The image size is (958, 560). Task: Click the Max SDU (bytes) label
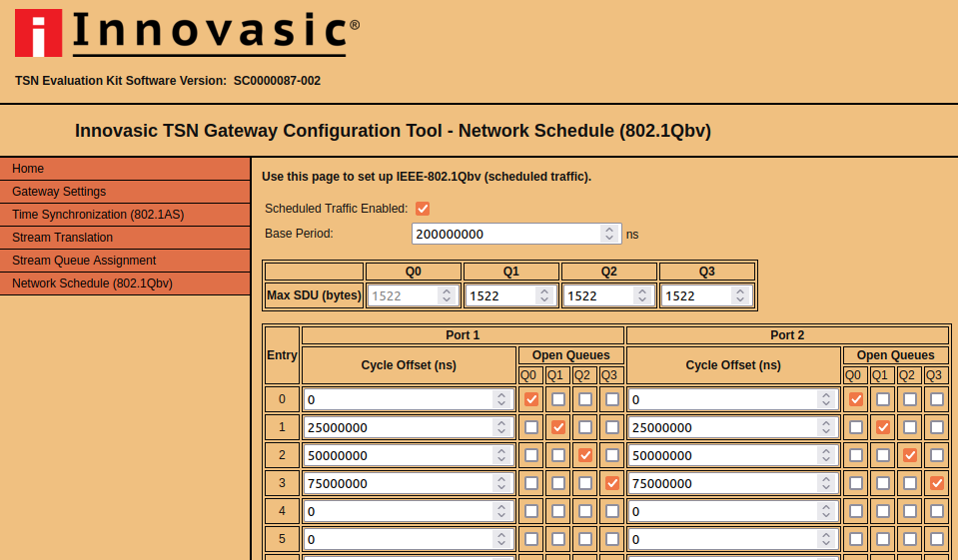pos(314,295)
